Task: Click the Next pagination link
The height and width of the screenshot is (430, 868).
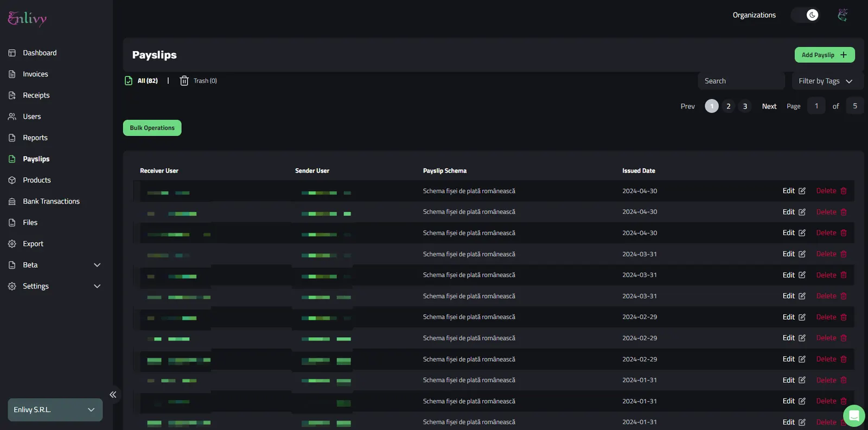Action: coord(769,106)
